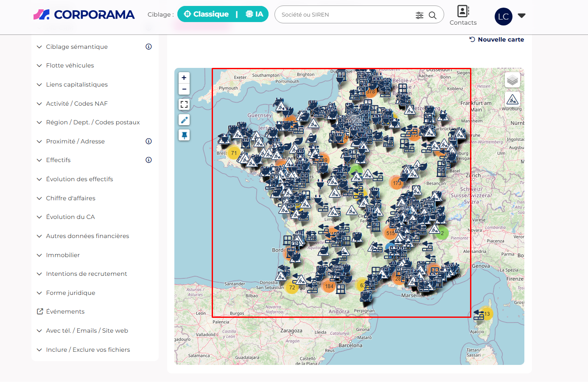This screenshot has height=384, width=588.
Task: Click the map pin marker tool
Action: tap(184, 135)
